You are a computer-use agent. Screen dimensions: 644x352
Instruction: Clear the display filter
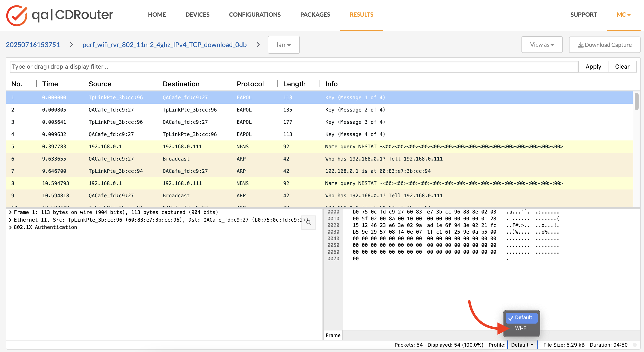coord(622,66)
